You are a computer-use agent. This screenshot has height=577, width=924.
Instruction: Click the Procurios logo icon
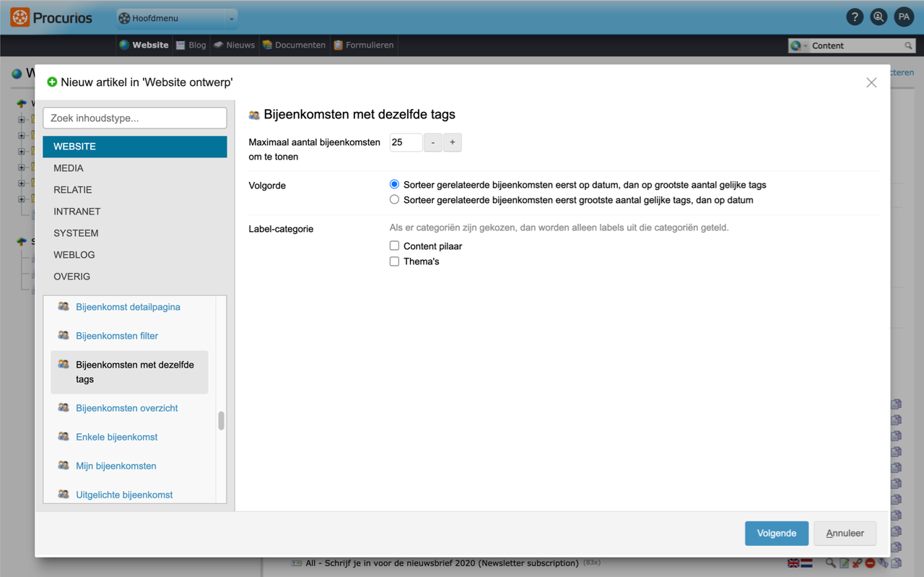pos(19,17)
